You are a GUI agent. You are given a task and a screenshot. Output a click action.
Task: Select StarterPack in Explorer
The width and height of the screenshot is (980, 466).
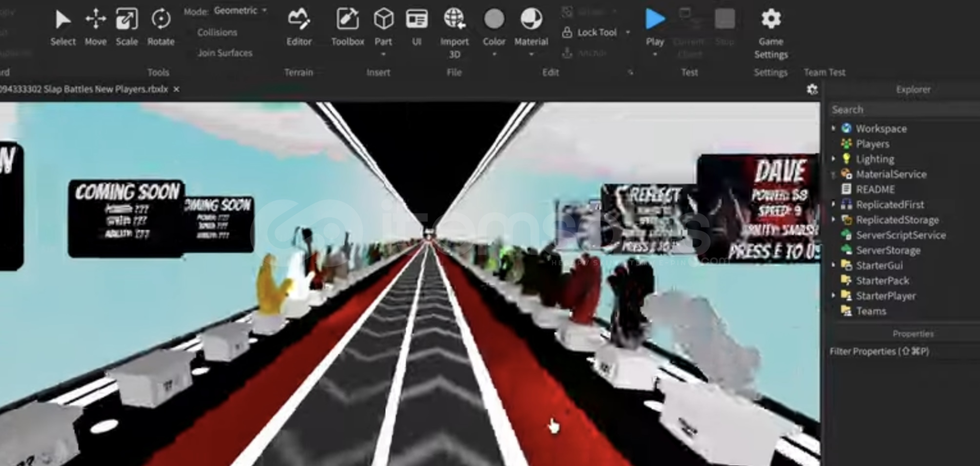pyautogui.click(x=882, y=281)
